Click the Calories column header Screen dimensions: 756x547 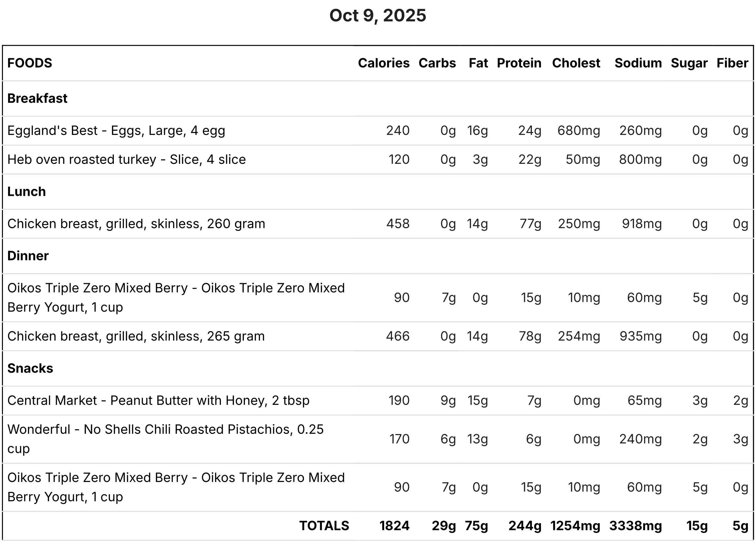click(x=384, y=63)
